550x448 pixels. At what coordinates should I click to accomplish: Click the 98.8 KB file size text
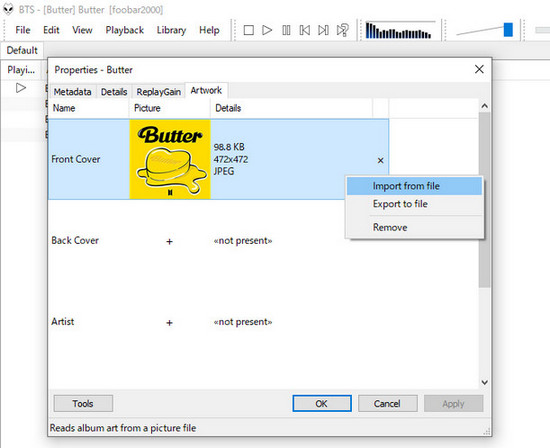pyautogui.click(x=229, y=147)
